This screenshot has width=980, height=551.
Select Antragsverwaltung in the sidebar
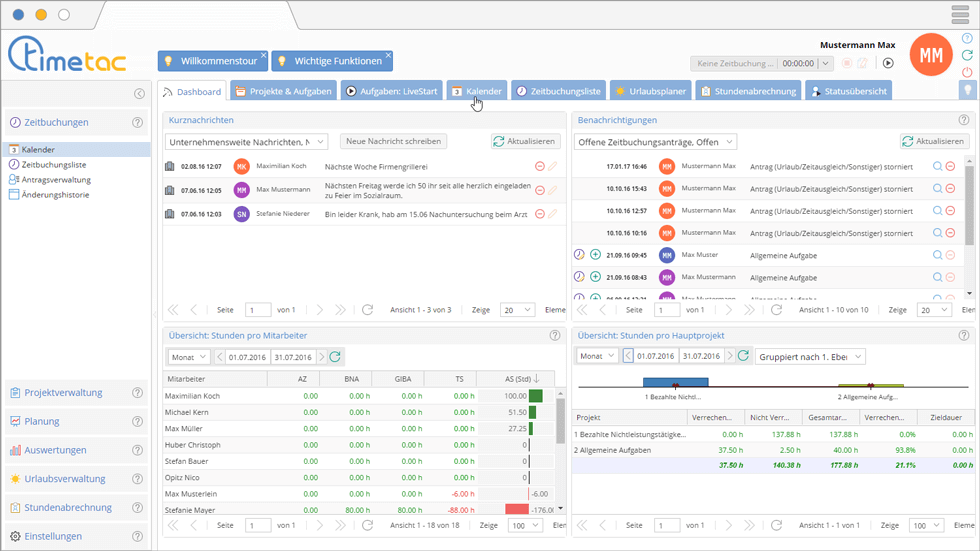point(55,180)
